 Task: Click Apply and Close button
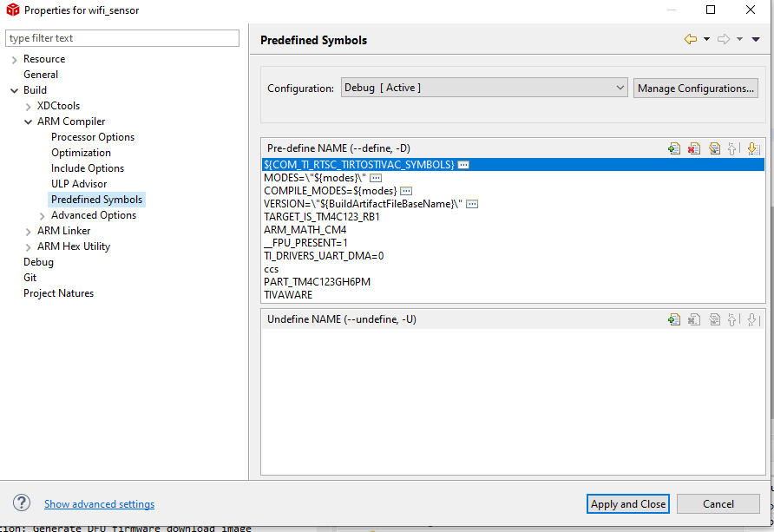(628, 503)
